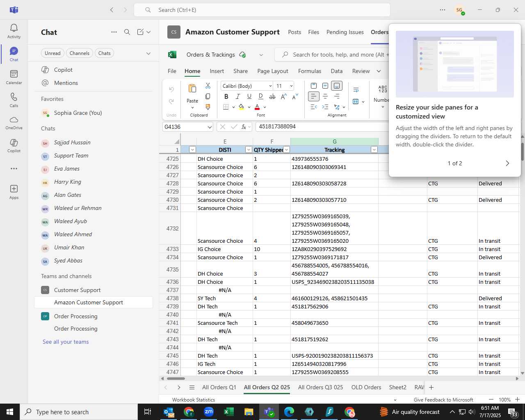Click Increase Indent icon

coord(325,107)
